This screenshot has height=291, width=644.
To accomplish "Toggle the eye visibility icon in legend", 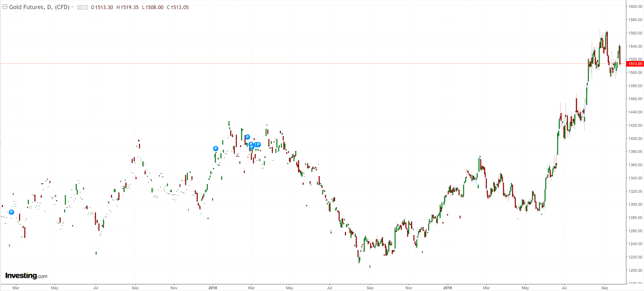I will (80, 8).
